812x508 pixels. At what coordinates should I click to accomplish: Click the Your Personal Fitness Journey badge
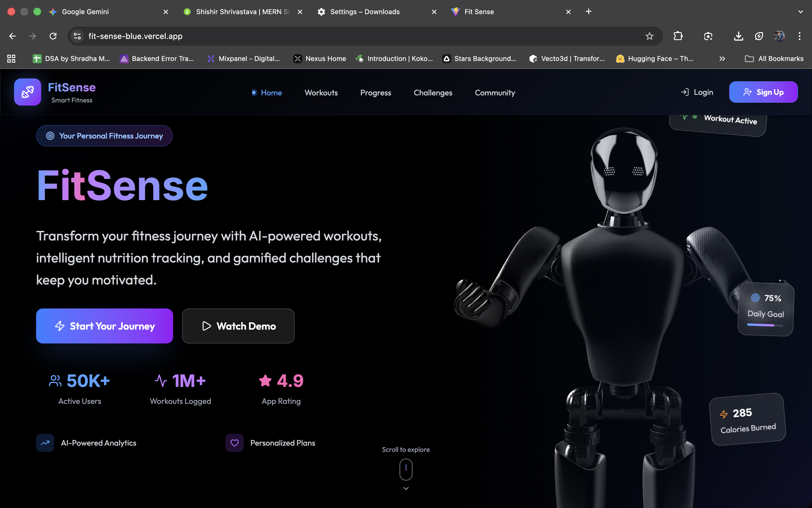(104, 136)
